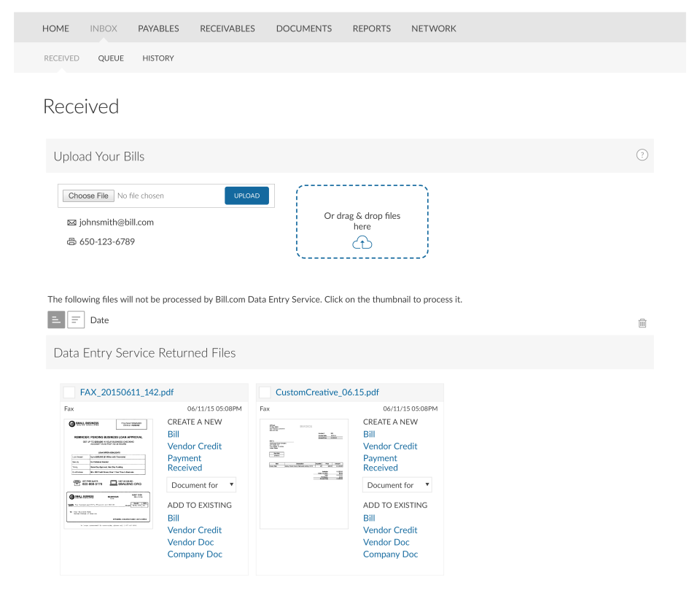Select the left-aligned sort view icon
The image size is (700, 604).
(x=56, y=320)
